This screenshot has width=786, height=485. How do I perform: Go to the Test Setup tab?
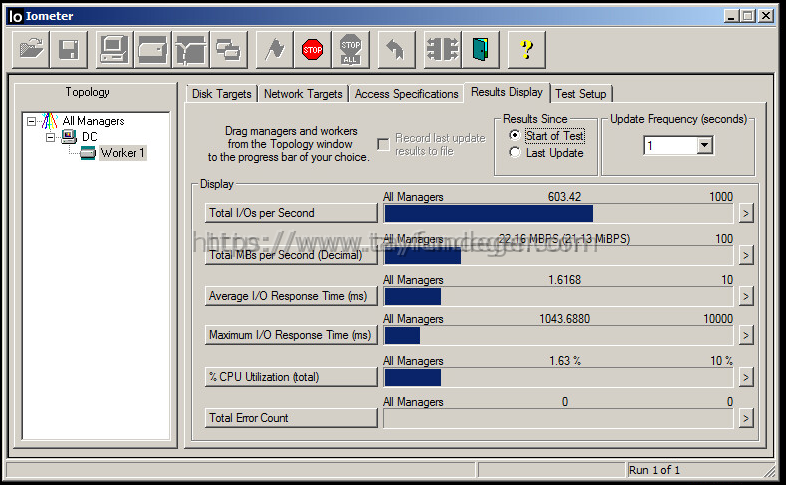tap(581, 94)
